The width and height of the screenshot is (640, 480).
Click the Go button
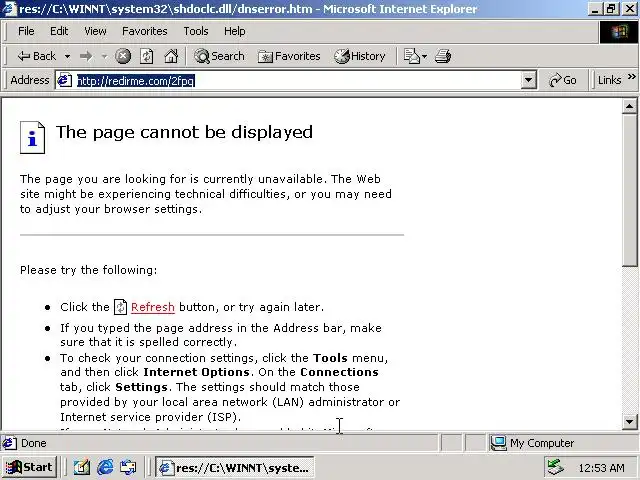tap(563, 80)
